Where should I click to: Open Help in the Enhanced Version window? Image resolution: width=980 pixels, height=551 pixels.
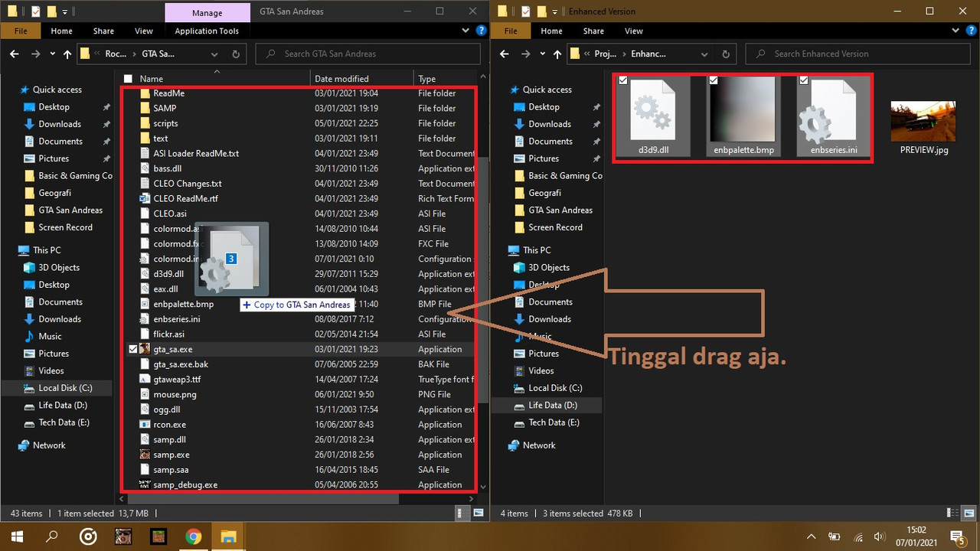click(x=971, y=31)
